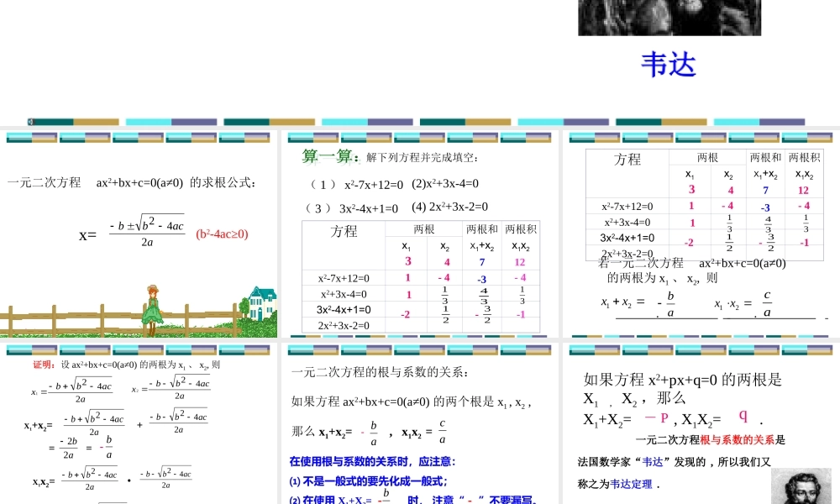
Task: Select the line 如果方程 ax²+bx+c=0 的两个根是
Action: (x=411, y=402)
